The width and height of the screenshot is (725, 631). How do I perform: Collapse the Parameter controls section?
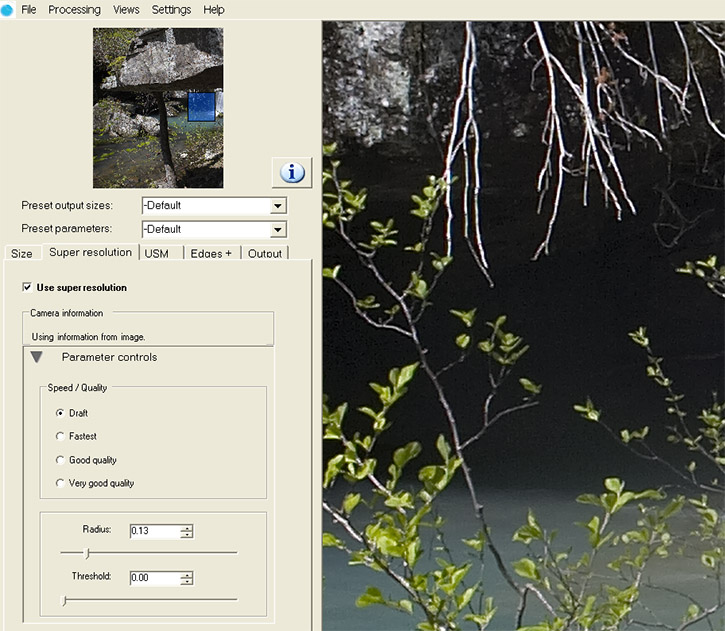(x=37, y=357)
